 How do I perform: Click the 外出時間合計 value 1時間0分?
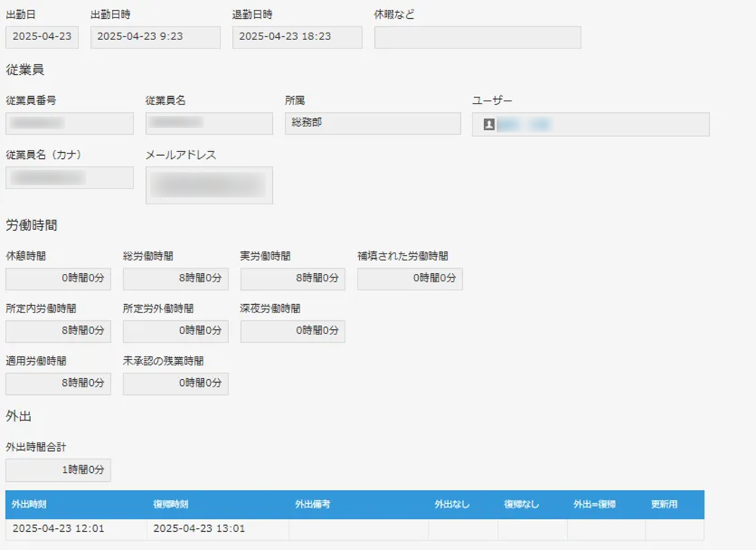(58, 471)
